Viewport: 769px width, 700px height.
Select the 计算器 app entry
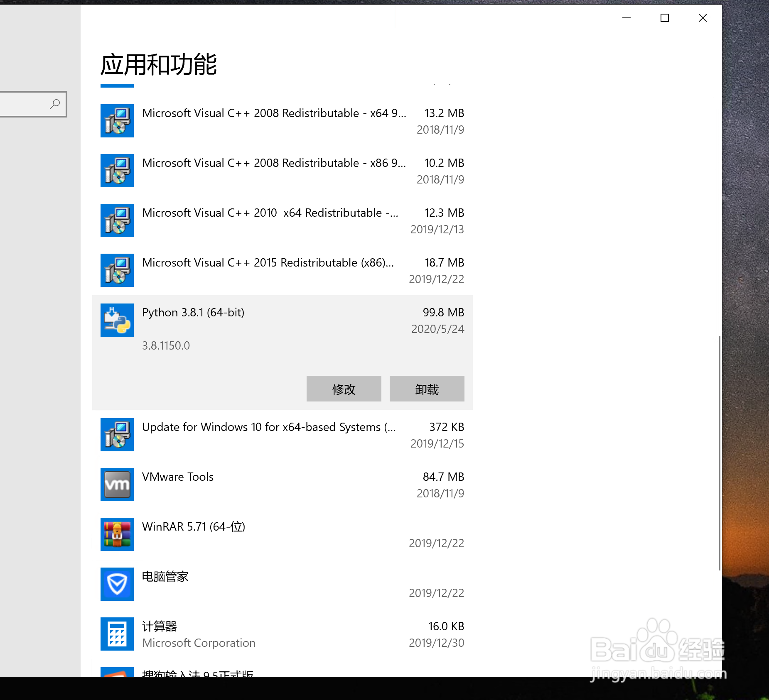click(x=283, y=634)
